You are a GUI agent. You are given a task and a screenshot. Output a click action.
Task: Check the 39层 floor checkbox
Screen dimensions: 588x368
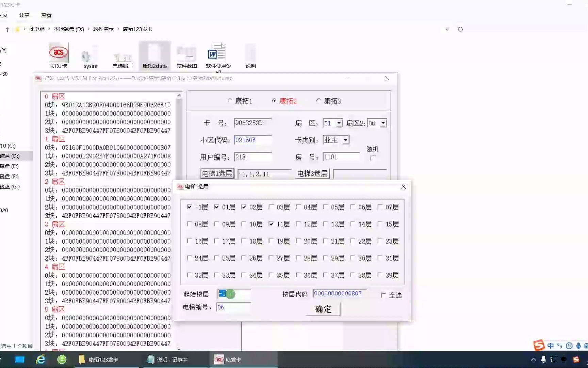click(380, 275)
